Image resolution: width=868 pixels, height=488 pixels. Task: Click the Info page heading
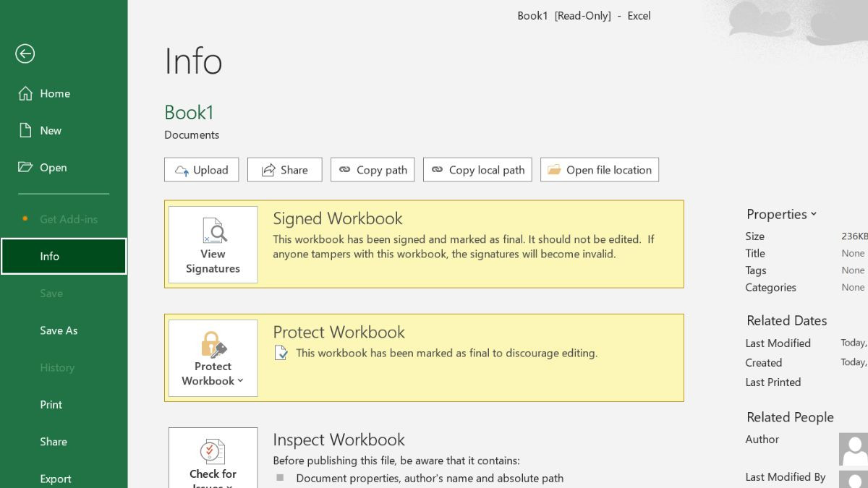click(193, 61)
